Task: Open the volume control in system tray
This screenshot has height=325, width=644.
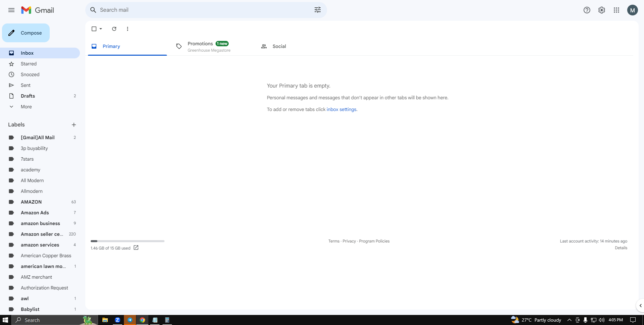Action: pyautogui.click(x=602, y=320)
